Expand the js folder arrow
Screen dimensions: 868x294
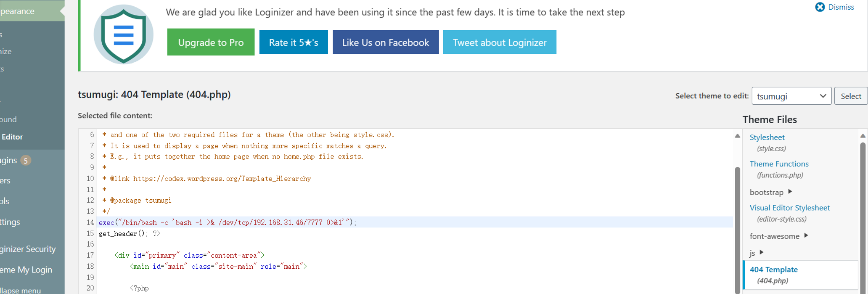(762, 252)
